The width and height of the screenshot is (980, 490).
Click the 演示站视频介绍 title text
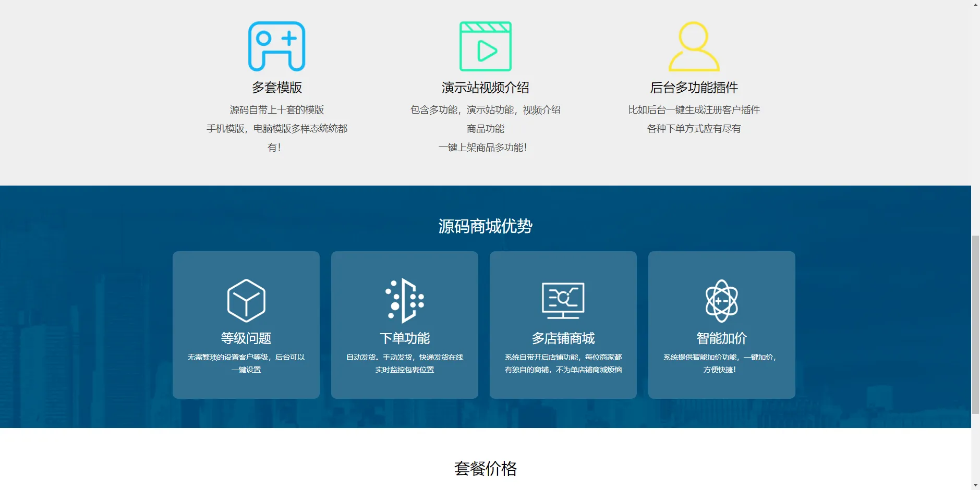pyautogui.click(x=486, y=87)
